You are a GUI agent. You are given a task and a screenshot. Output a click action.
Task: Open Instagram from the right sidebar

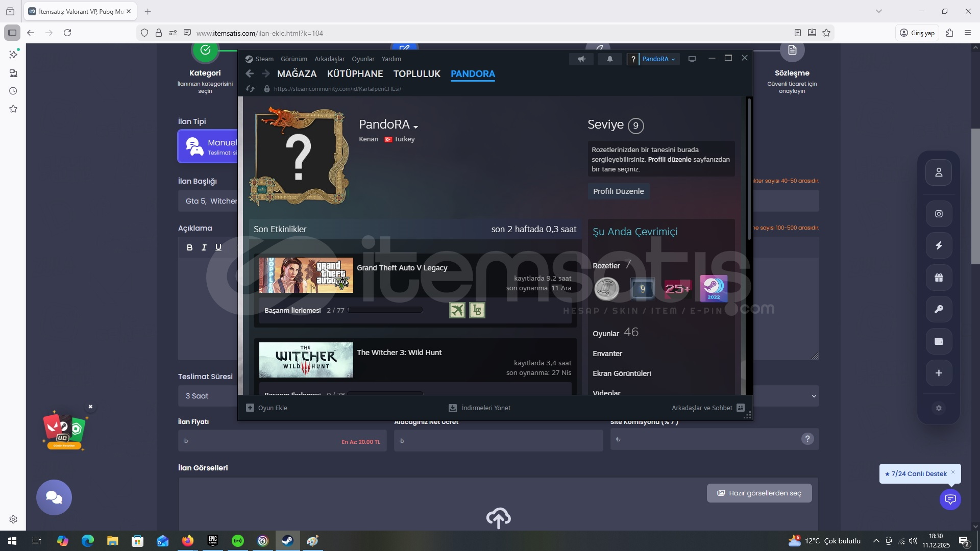939,214
